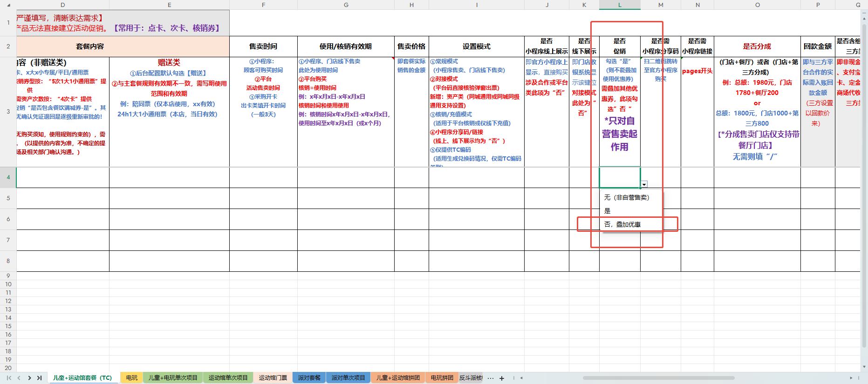Add a new sheet with plus icon

pos(502,378)
